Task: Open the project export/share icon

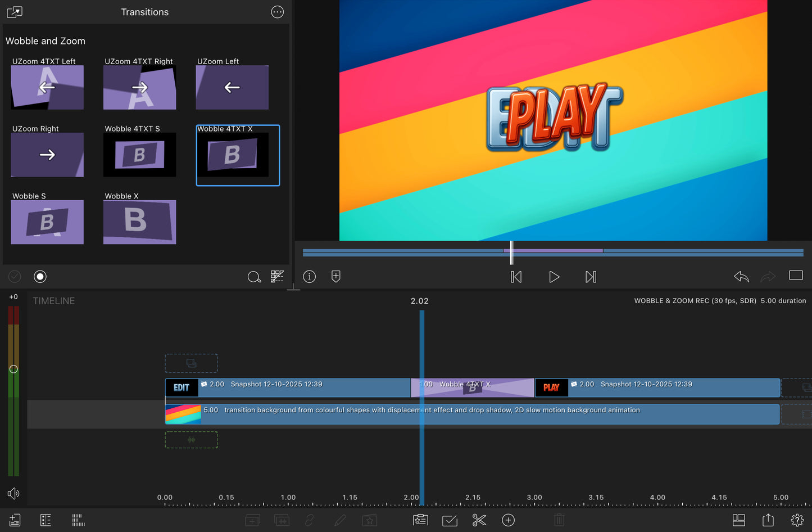Action: click(768, 520)
